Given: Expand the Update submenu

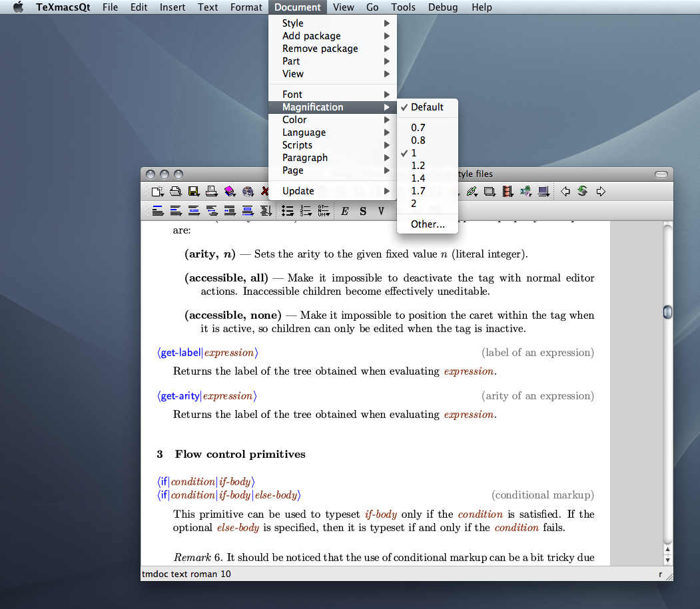Looking at the screenshot, I should click(x=332, y=191).
